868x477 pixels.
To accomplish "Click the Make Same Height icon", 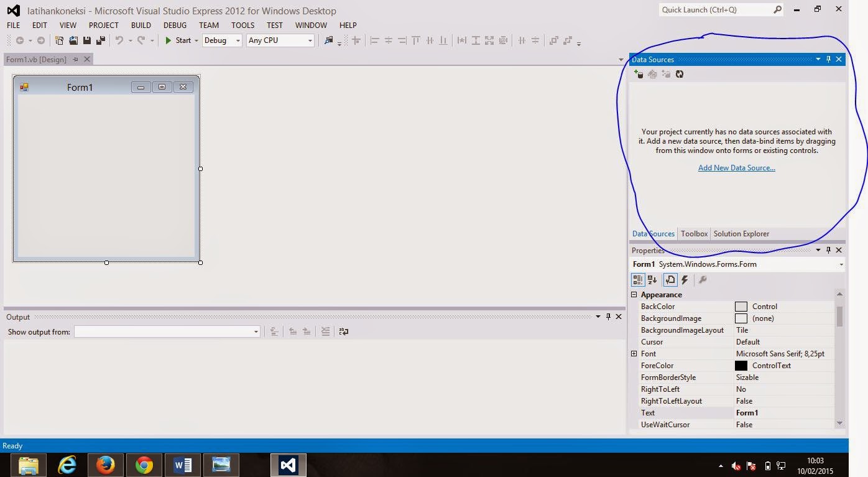I will click(x=476, y=40).
